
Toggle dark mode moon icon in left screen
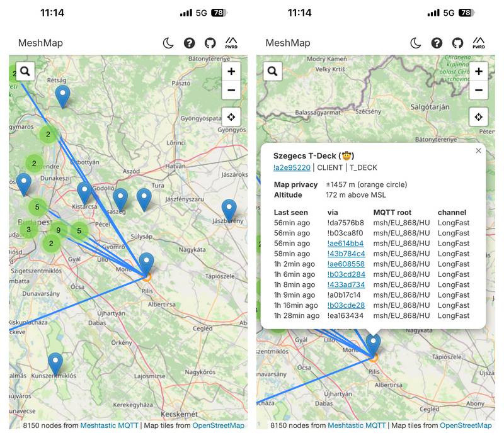coord(168,43)
